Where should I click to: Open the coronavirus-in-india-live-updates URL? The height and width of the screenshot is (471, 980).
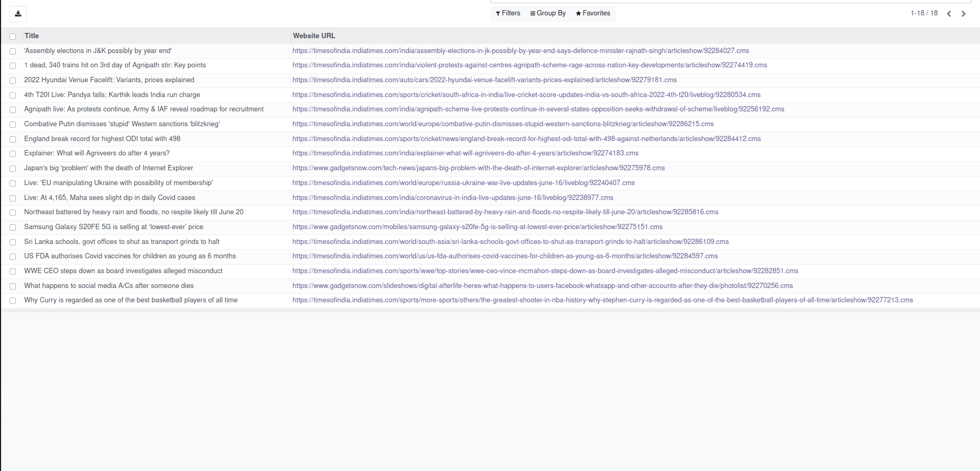point(452,198)
